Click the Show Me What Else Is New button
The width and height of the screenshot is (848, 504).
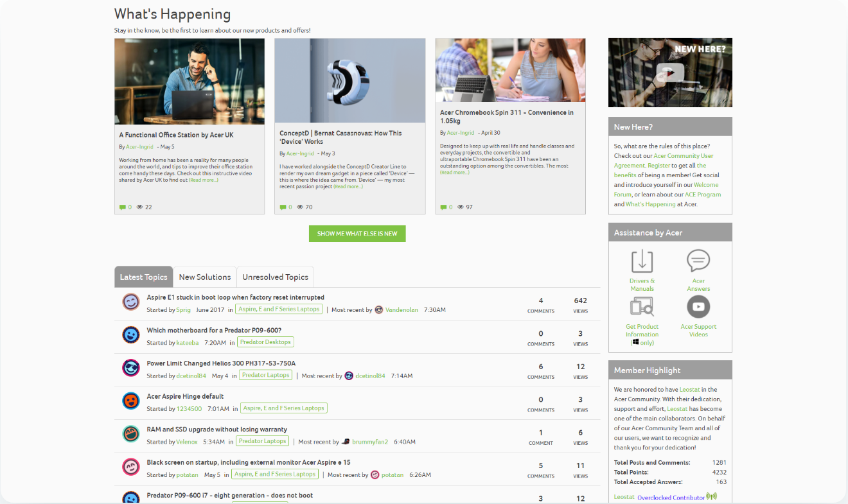coord(357,234)
